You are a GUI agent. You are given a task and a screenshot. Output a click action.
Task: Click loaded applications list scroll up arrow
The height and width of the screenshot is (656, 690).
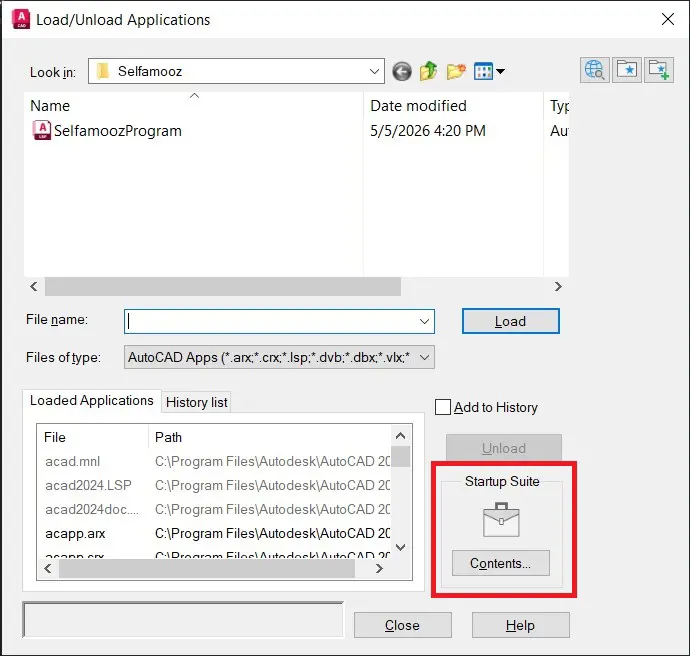point(400,436)
